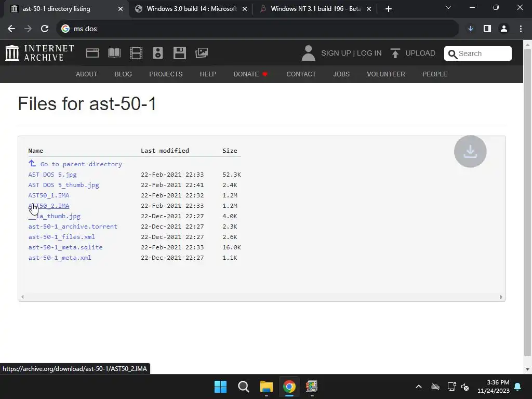
Task: Open a new tab with plus button
Action: coord(389,9)
